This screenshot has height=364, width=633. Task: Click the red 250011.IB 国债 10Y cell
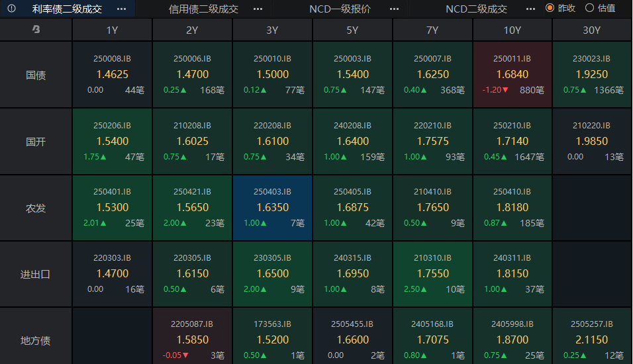click(x=512, y=75)
